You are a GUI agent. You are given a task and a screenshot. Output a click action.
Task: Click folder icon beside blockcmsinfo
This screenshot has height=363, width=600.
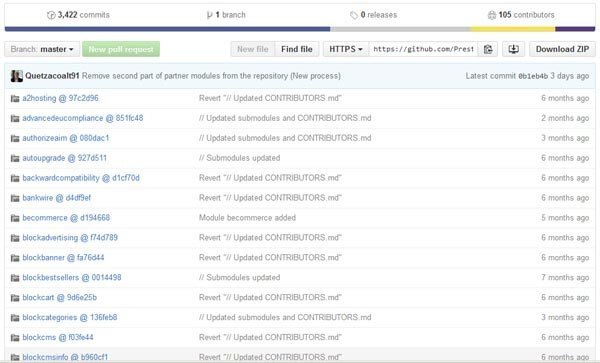pos(15,357)
